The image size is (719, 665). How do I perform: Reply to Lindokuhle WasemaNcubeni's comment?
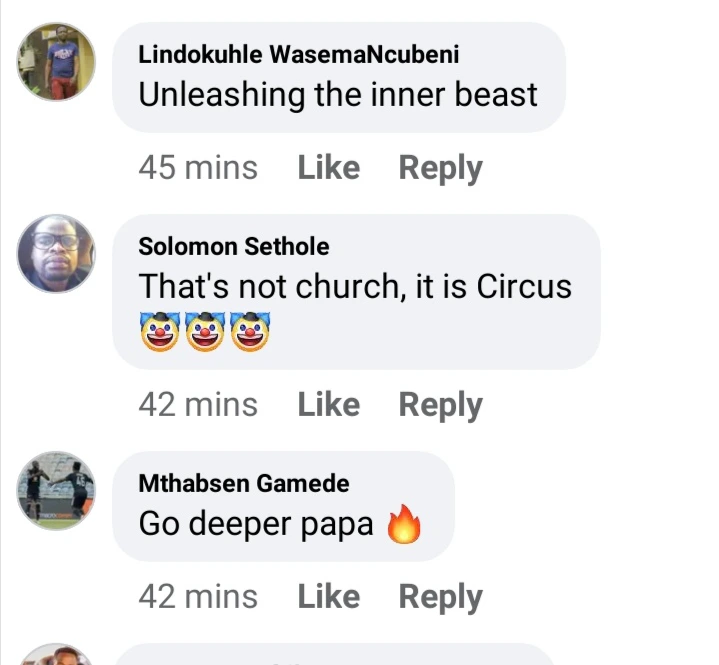point(440,168)
